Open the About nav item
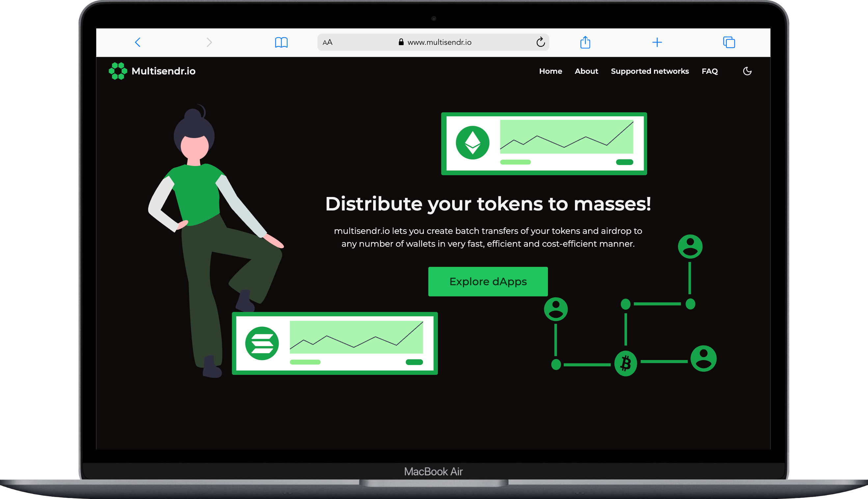 pyautogui.click(x=586, y=71)
